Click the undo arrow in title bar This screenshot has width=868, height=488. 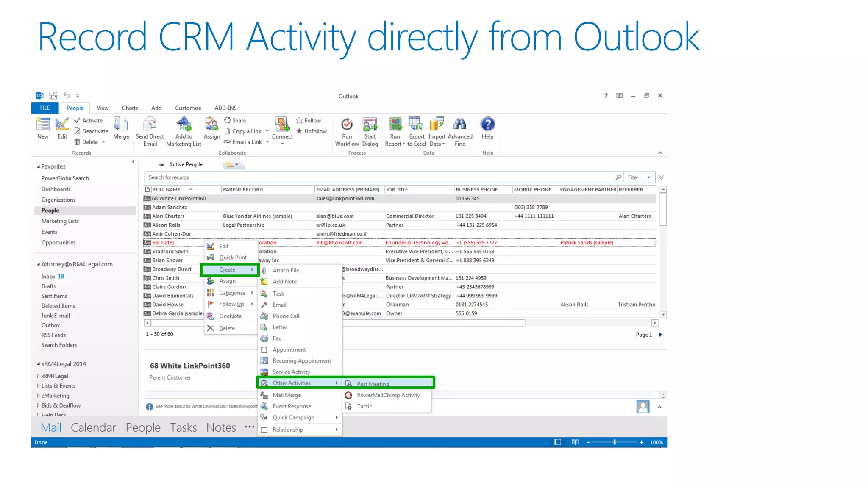pos(67,95)
